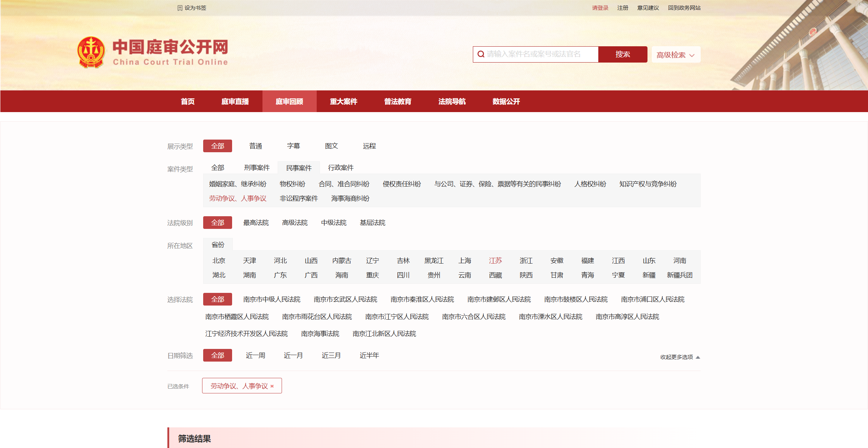Filter by 近半年 date
Screen dimensions: 868x448
pyautogui.click(x=369, y=355)
